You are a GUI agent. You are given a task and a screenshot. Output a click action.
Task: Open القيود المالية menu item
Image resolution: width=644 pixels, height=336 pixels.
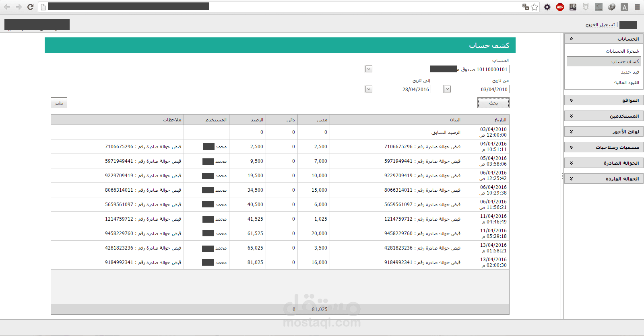coord(627,82)
